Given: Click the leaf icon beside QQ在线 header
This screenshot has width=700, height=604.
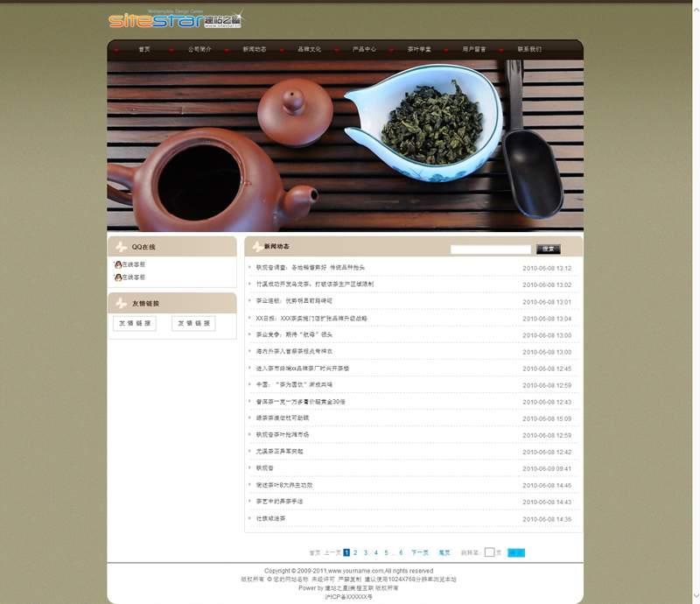Looking at the screenshot, I should [x=120, y=247].
